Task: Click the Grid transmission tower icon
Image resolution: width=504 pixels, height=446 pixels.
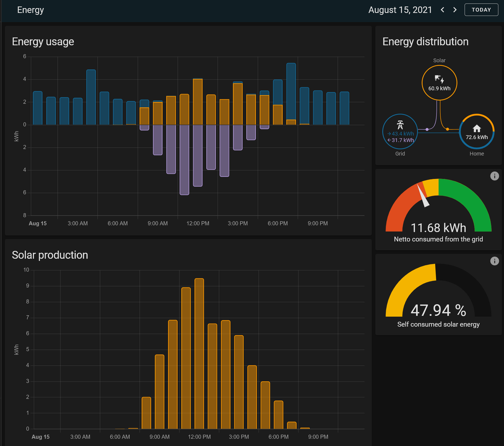Action: (x=401, y=124)
